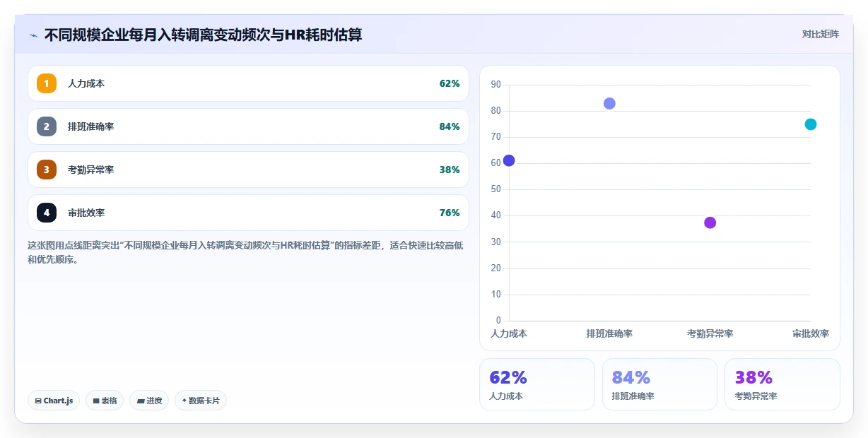Click the 50 y-axis tick label

pos(495,189)
